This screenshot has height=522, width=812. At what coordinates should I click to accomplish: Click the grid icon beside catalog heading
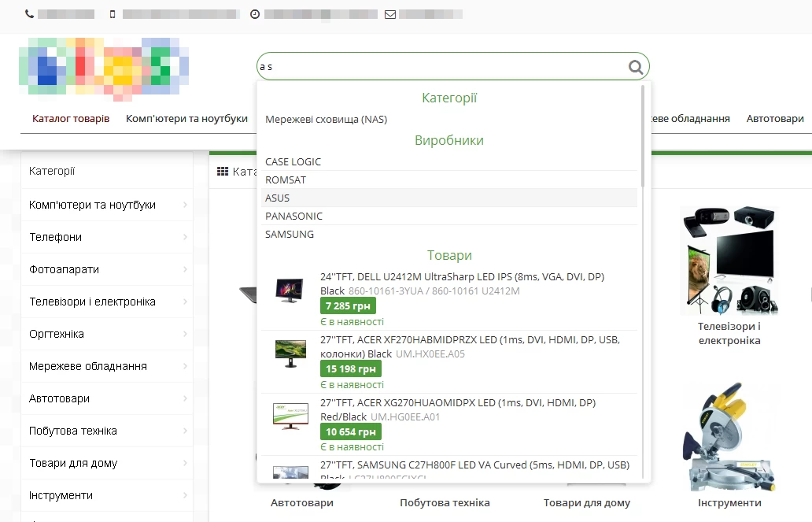(x=223, y=172)
